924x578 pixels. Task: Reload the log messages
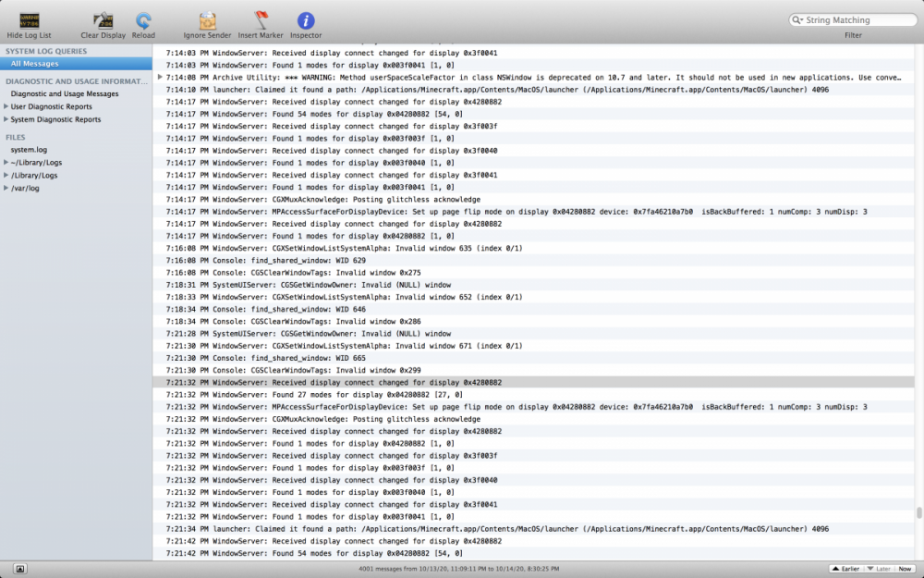pos(143,20)
